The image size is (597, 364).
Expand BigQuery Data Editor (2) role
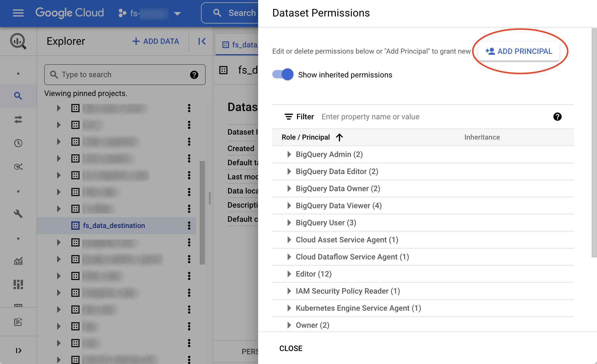click(x=289, y=171)
